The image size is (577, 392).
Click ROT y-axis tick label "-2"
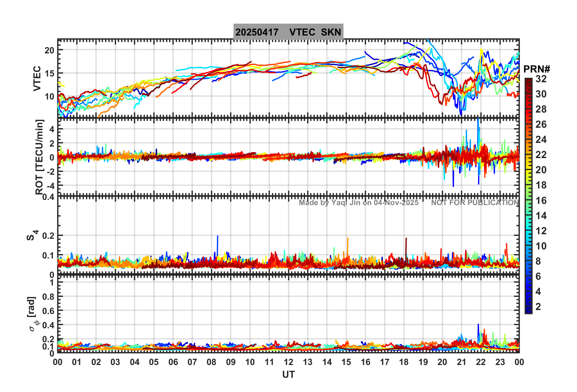pos(50,171)
